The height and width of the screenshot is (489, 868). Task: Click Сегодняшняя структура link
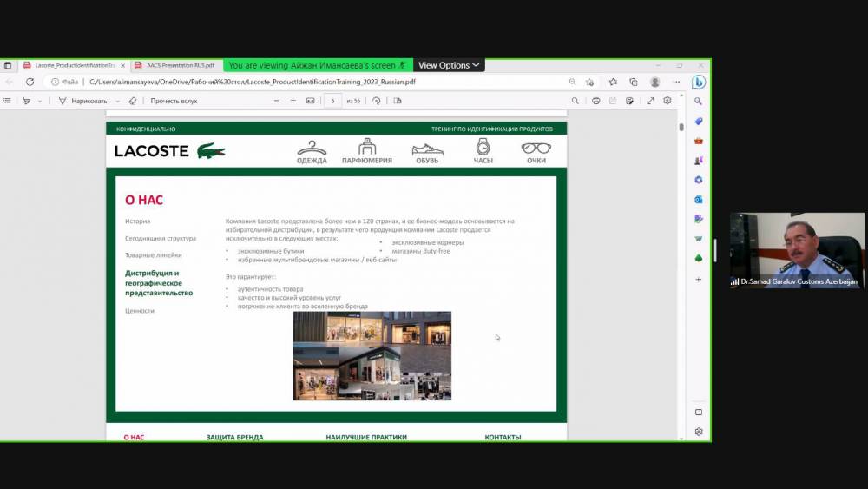(x=161, y=238)
